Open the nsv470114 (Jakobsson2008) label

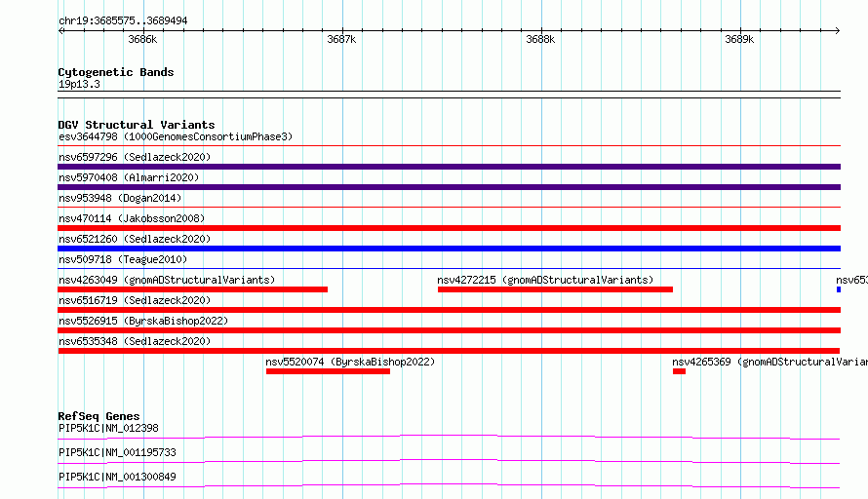tap(132, 218)
